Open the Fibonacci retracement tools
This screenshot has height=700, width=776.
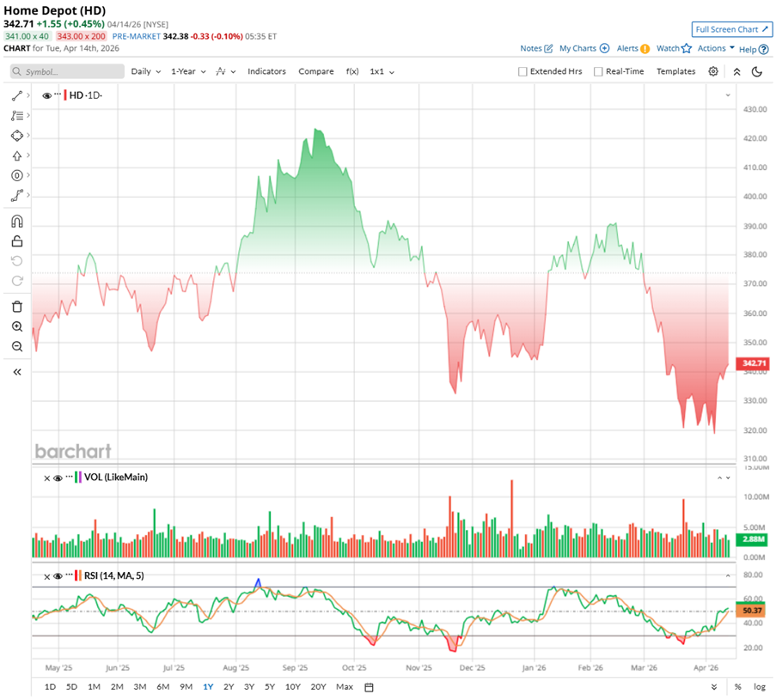tap(17, 115)
